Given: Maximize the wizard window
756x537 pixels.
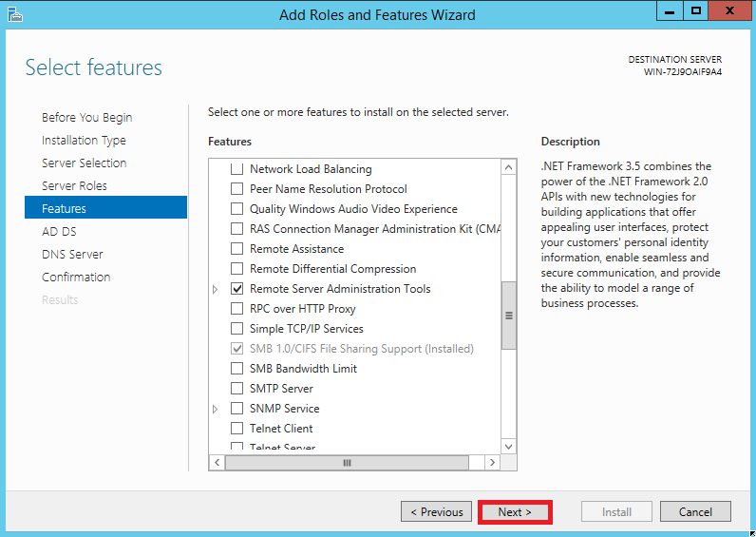Looking at the screenshot, I should click(696, 11).
